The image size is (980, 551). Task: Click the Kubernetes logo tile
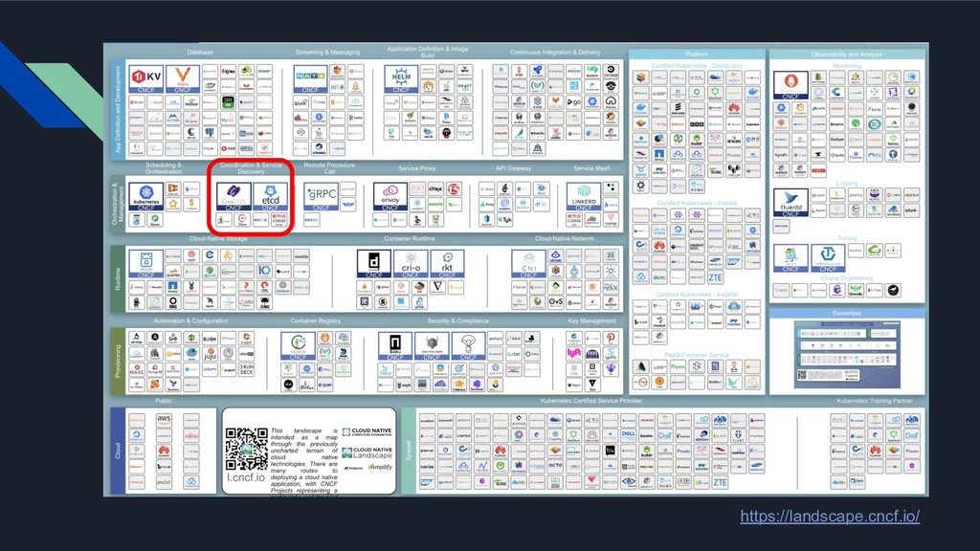point(146,196)
